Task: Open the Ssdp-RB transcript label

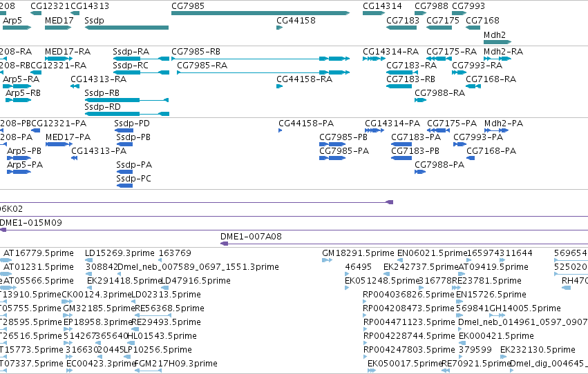Action: (102, 93)
